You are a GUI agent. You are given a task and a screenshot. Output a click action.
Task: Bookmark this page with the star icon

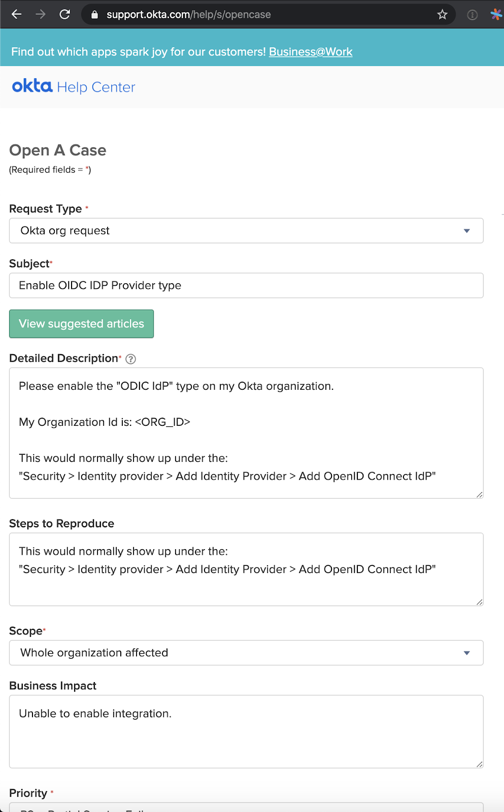[x=442, y=15]
